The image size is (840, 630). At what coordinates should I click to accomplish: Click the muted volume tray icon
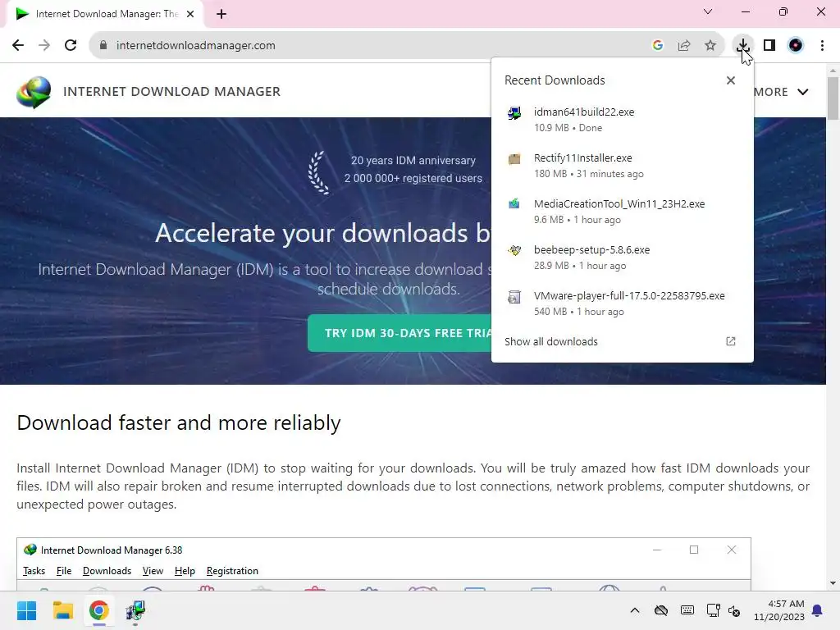[734, 610]
